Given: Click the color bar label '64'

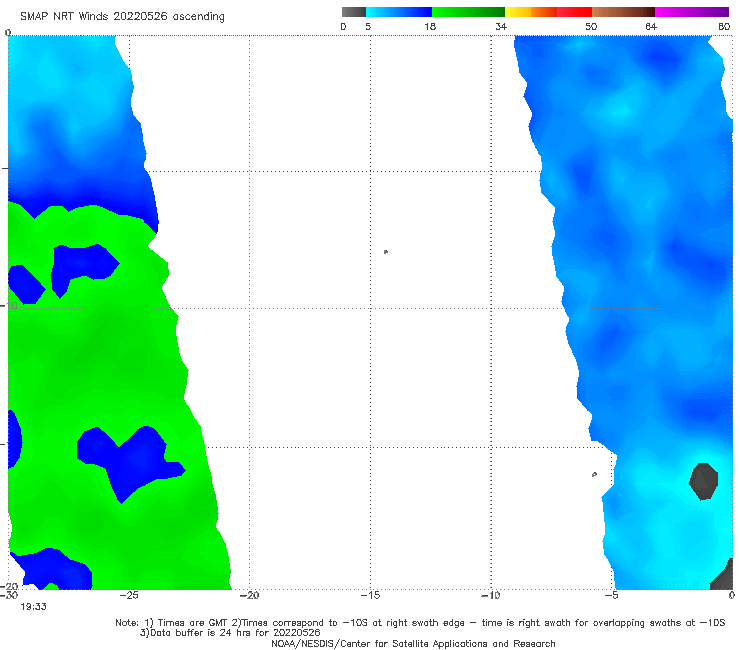Looking at the screenshot, I should tap(651, 27).
